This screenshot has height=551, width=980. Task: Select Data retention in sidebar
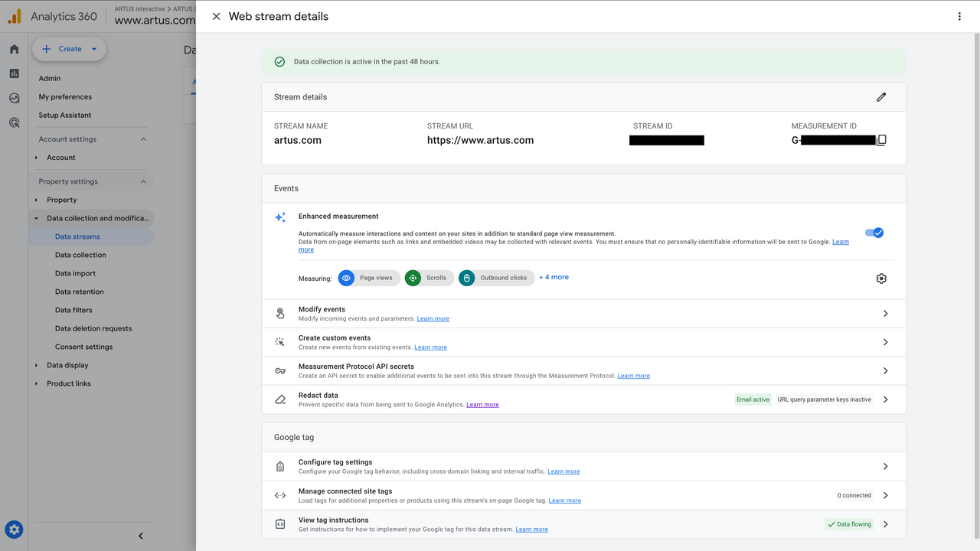pyautogui.click(x=79, y=292)
